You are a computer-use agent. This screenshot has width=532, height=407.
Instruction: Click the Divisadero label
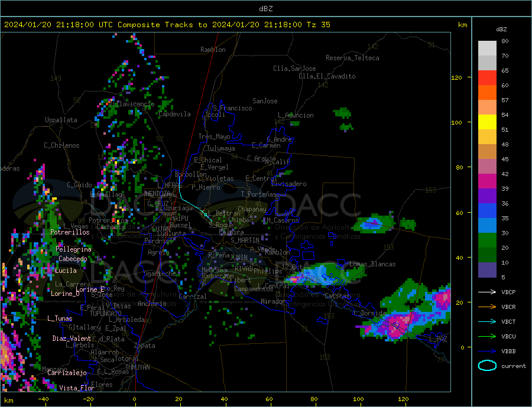click(288, 184)
